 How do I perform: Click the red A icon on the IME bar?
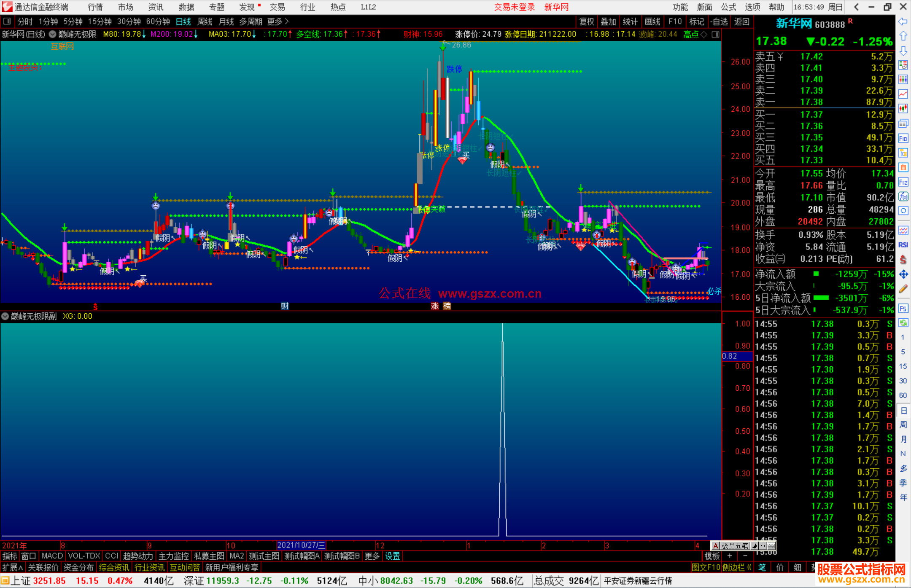click(x=716, y=546)
